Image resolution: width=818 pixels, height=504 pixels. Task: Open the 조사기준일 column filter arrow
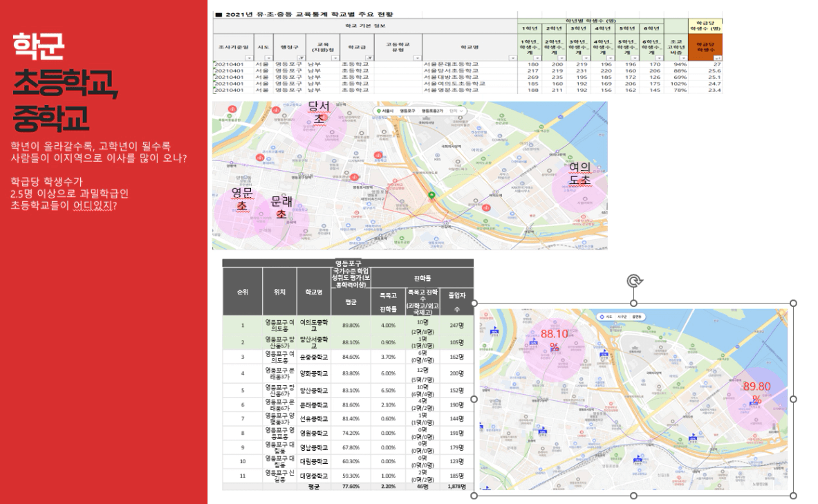pos(249,58)
